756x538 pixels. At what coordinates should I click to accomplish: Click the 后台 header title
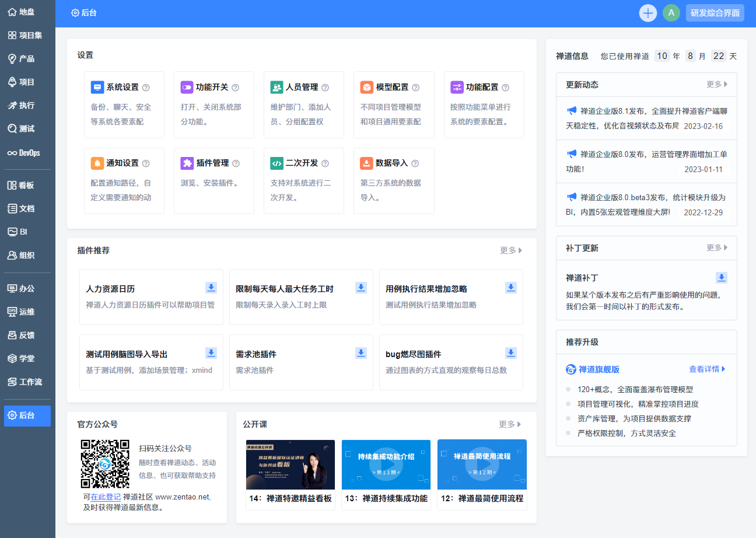(84, 13)
